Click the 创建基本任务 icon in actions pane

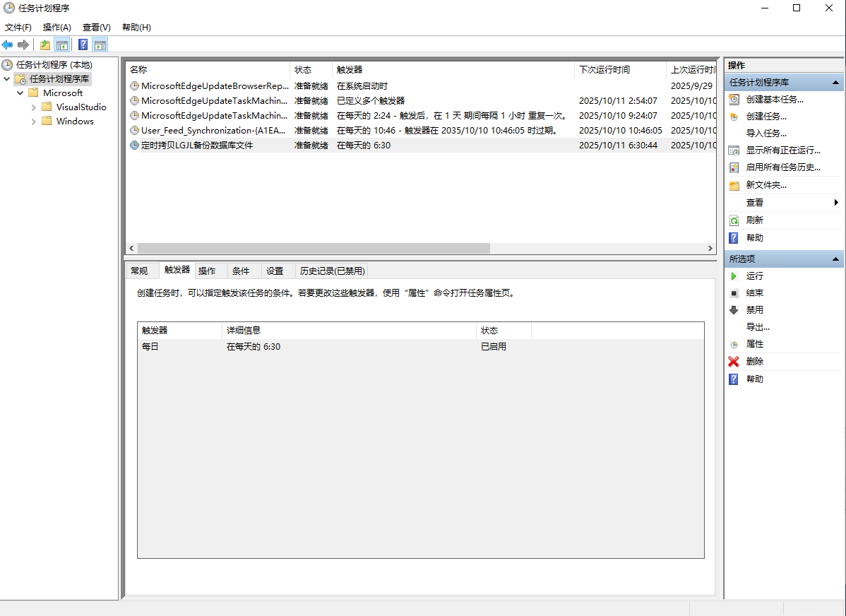[734, 100]
